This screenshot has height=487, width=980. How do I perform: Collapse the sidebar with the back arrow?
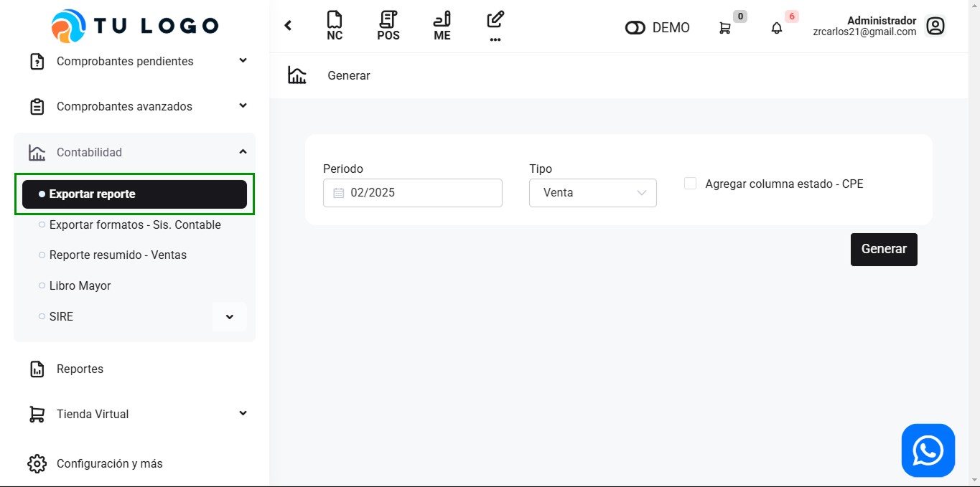tap(288, 26)
